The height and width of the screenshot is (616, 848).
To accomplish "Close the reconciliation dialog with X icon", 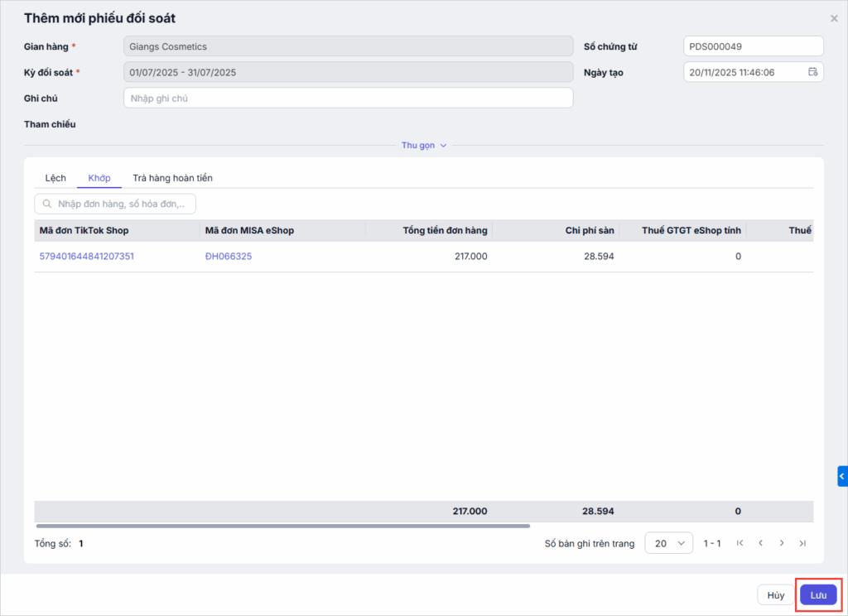I will point(833,18).
